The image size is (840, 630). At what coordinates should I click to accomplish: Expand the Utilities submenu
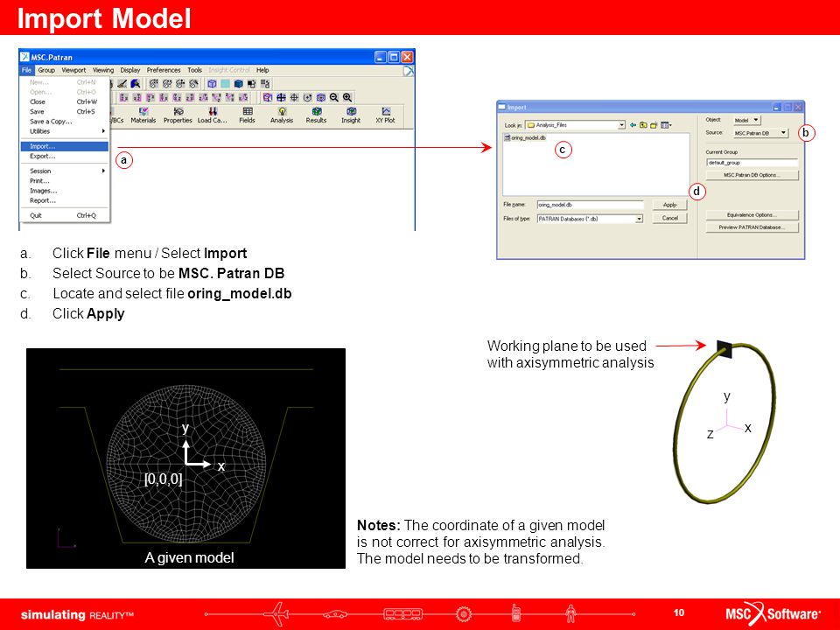[64, 131]
